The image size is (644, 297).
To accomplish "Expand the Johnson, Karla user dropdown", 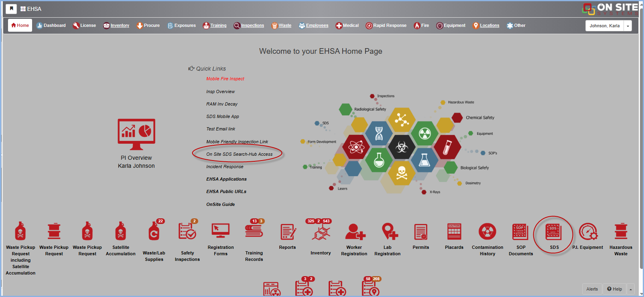I will click(628, 26).
